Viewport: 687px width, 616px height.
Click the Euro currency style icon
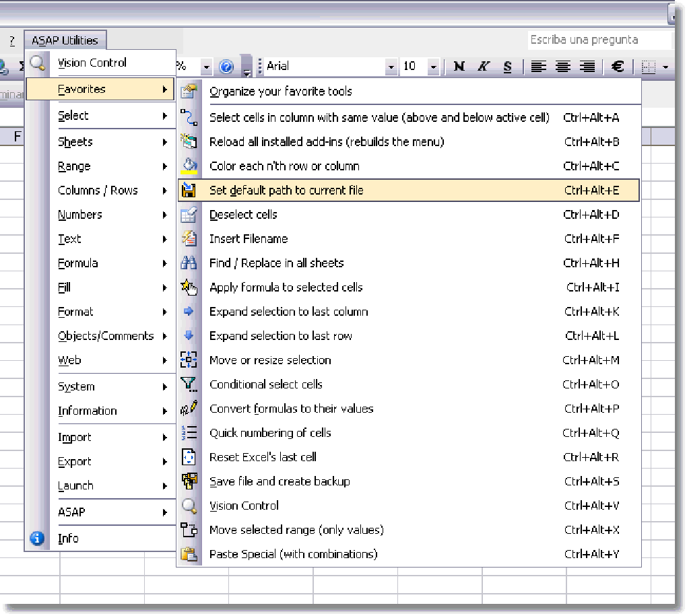[618, 67]
